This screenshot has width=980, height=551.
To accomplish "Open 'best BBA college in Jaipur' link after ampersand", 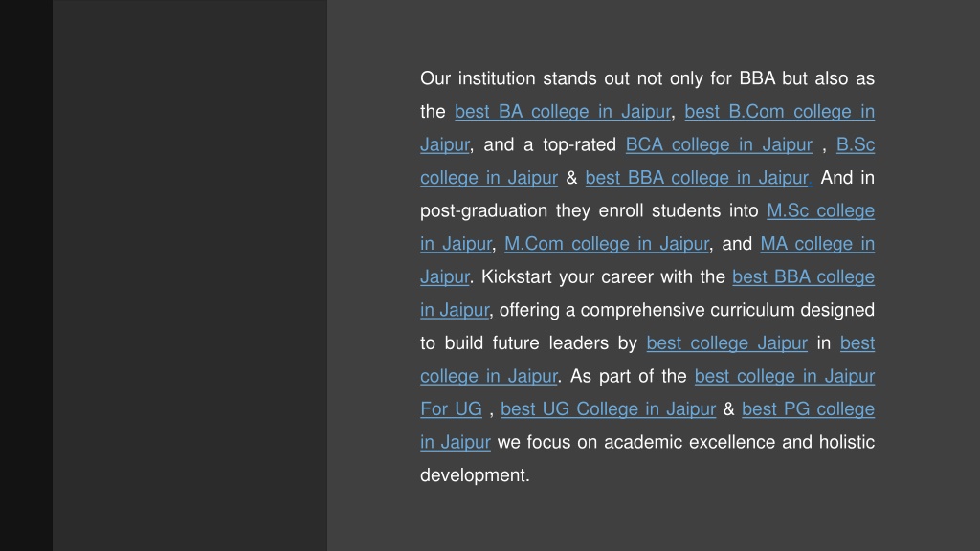I will 698,178.
